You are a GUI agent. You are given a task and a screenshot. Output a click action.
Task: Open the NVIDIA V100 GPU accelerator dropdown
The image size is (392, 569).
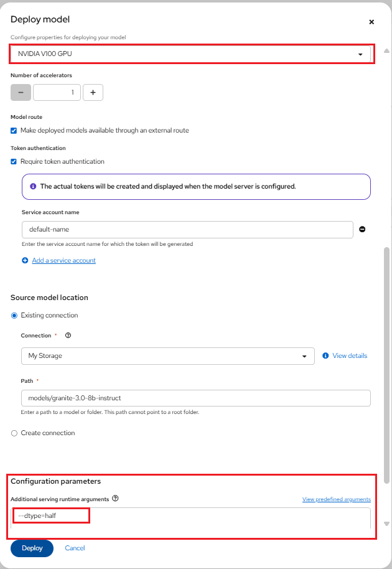(190, 54)
